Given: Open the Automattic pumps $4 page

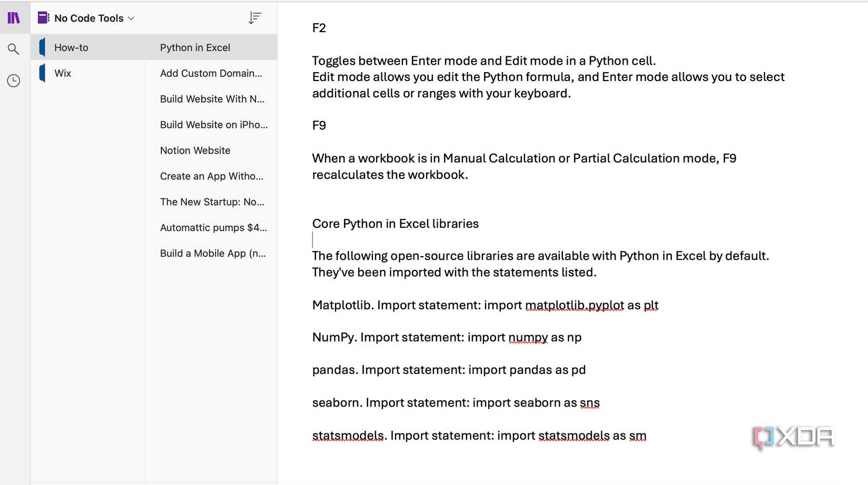Looking at the screenshot, I should [213, 227].
